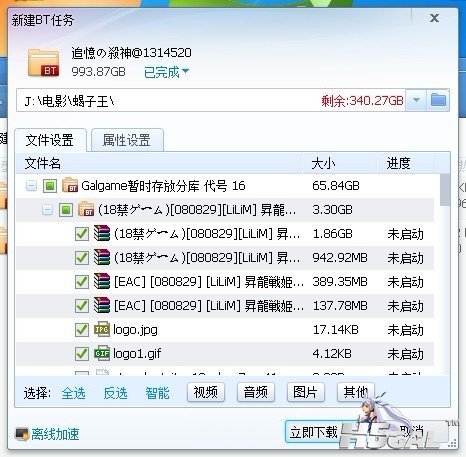Screen dimensions: 466x457
Task: Switch to the 属性设置 tab
Action: pos(127,140)
